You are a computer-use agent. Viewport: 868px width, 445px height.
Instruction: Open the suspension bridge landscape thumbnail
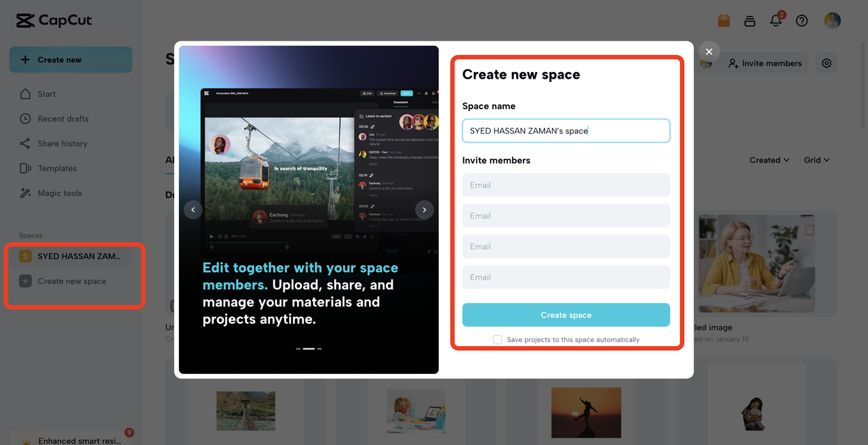245,411
